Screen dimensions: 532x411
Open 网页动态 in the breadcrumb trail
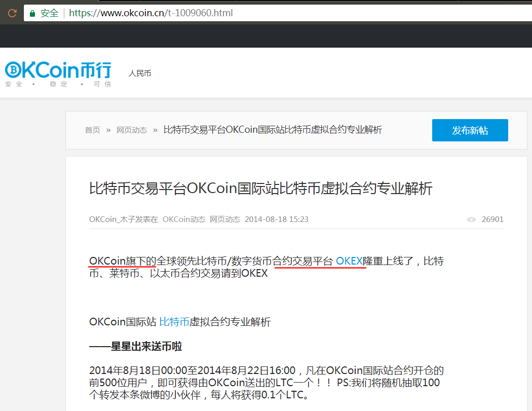pos(132,130)
